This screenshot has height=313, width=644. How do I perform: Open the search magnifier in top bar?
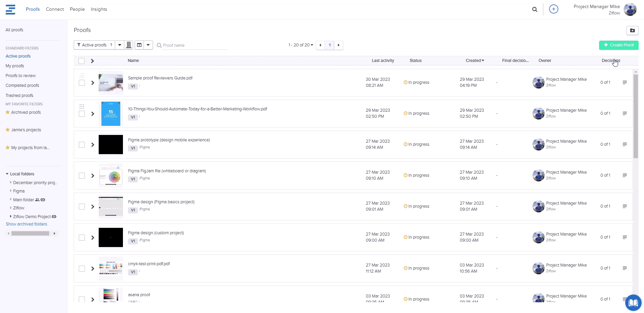[x=535, y=9]
